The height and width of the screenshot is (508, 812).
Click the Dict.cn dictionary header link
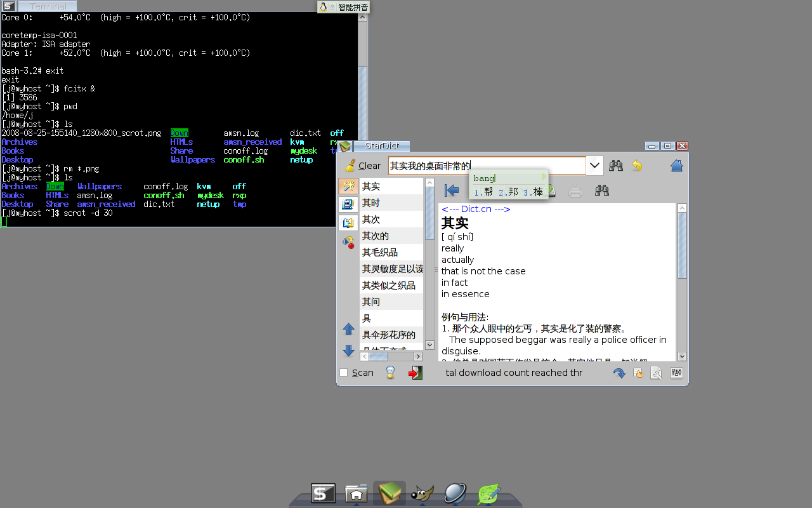point(476,209)
